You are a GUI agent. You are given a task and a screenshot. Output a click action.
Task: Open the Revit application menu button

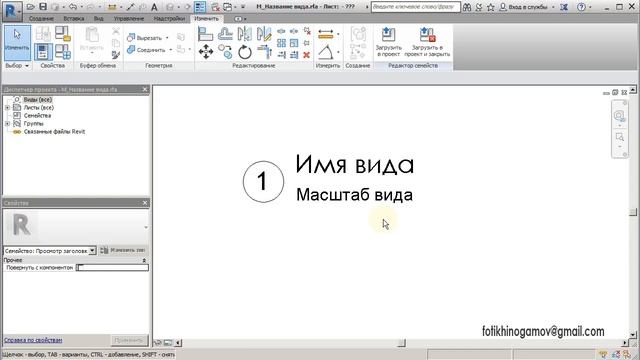click(13, 11)
